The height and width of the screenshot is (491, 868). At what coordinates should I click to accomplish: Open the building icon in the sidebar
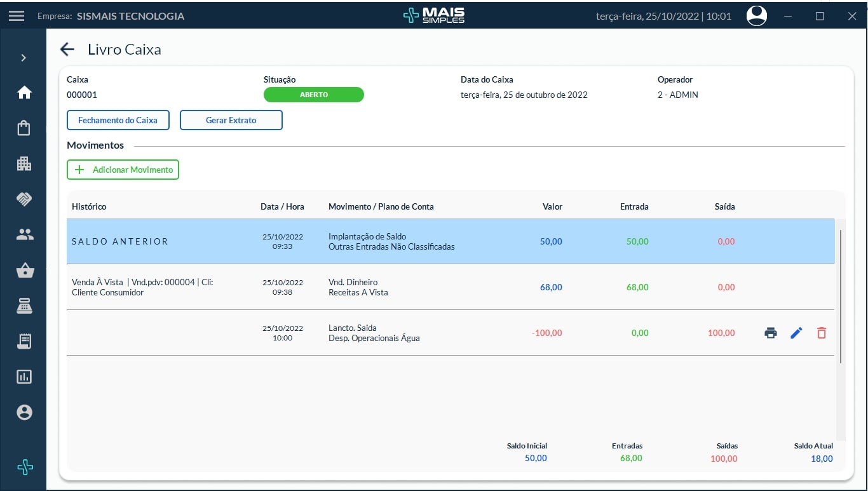pyautogui.click(x=24, y=164)
